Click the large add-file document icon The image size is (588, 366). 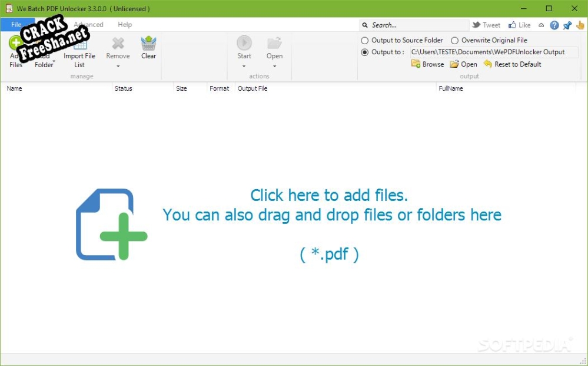pyautogui.click(x=111, y=225)
